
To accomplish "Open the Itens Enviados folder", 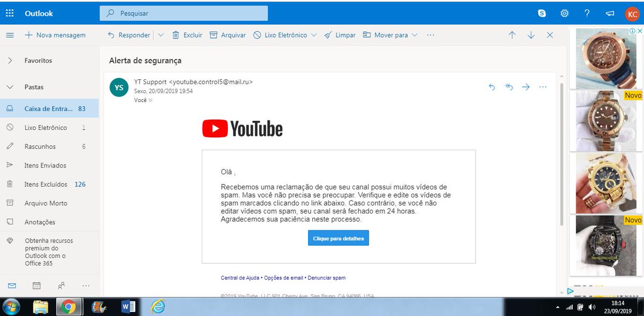I will pos(49,165).
